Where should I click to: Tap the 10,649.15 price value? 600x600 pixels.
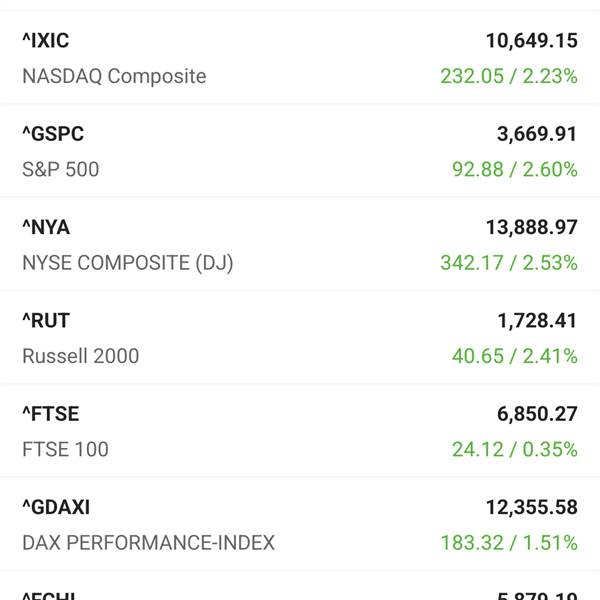click(532, 41)
